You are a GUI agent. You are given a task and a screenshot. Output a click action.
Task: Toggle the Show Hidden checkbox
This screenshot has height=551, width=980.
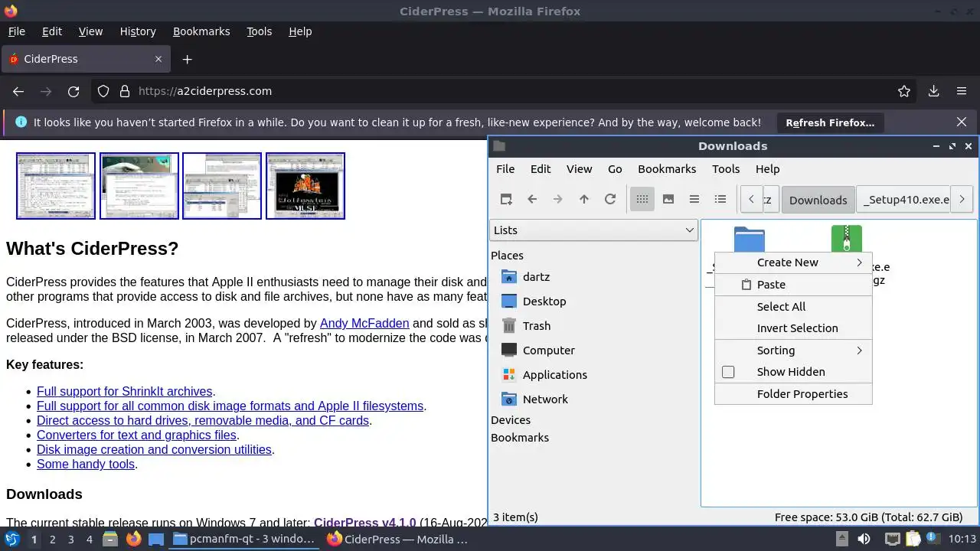[x=728, y=372]
